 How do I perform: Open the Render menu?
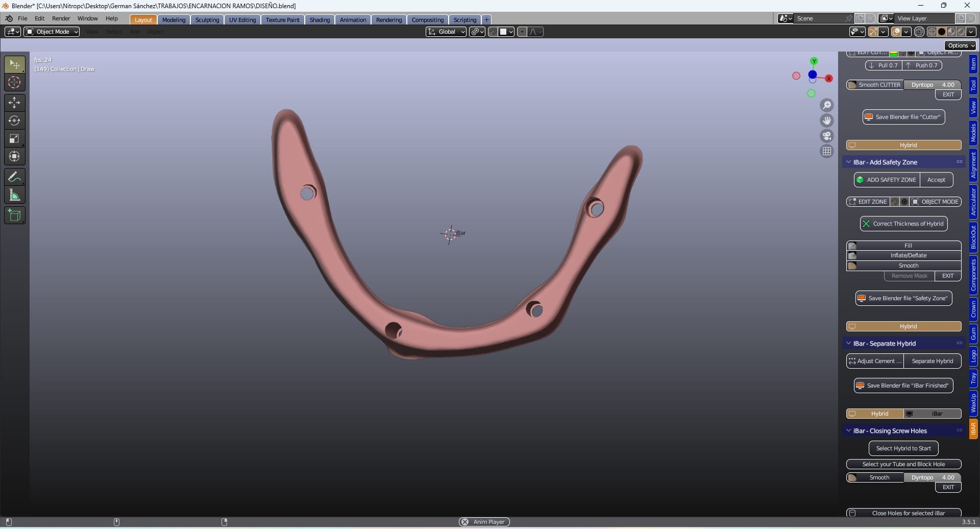61,18
